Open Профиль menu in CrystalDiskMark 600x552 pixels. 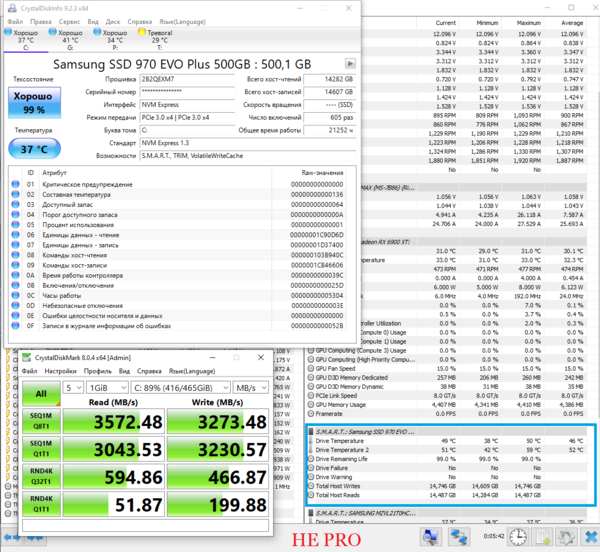click(x=98, y=371)
